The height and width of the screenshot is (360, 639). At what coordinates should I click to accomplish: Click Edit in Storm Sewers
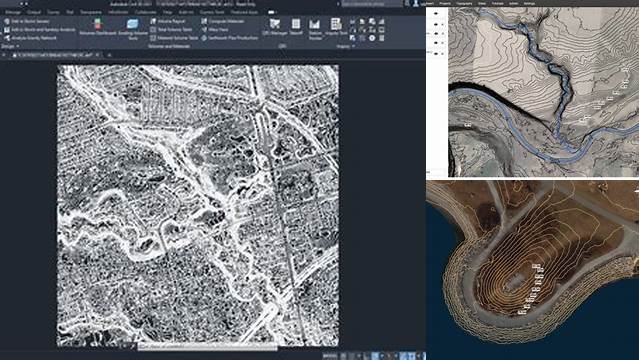point(26,21)
